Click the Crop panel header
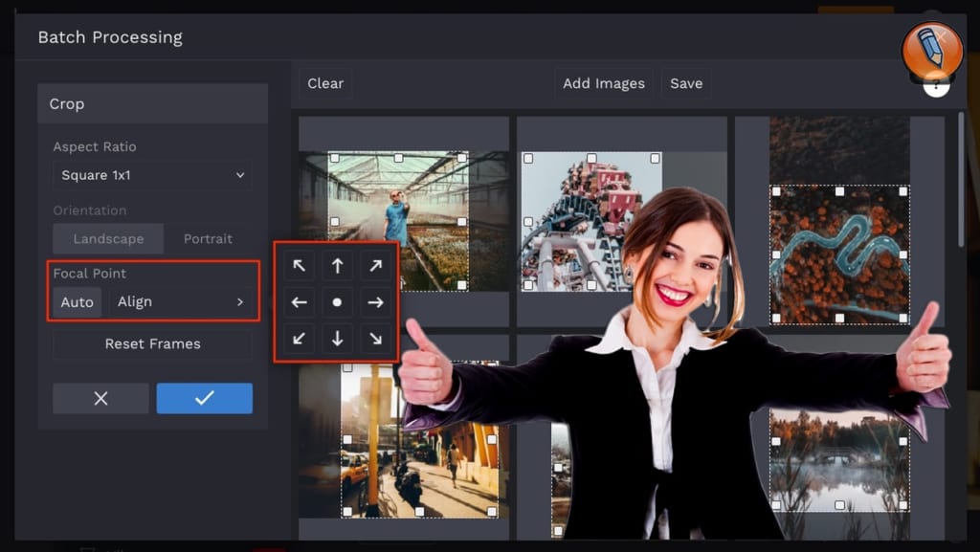980x552 pixels. pos(152,103)
